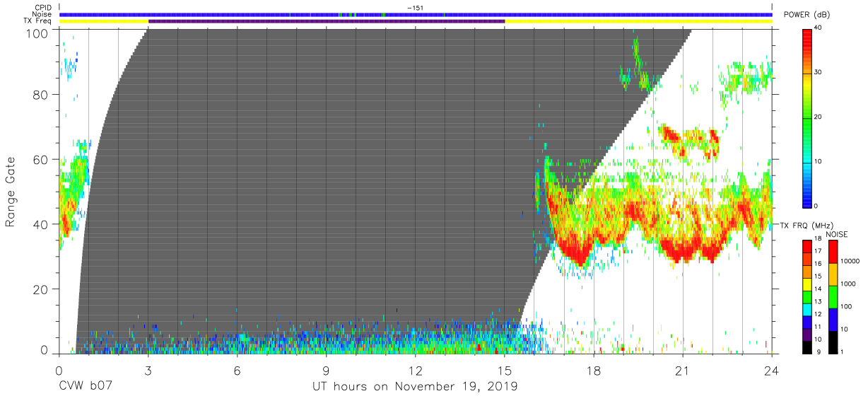Viewport: 868px width, 401px height.
Task: Click the 9 tick on the UT hours axis
Action: point(327,370)
